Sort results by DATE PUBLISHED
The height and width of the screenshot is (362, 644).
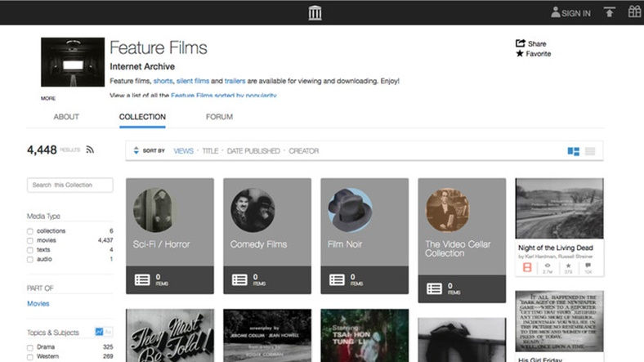pos(253,151)
